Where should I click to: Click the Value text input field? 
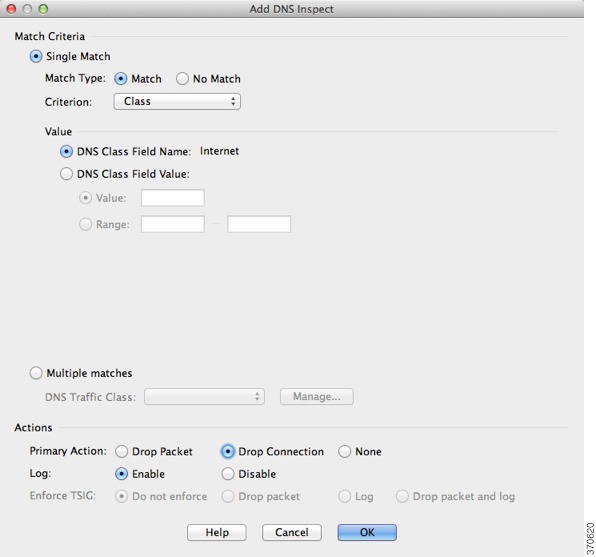coord(173,198)
